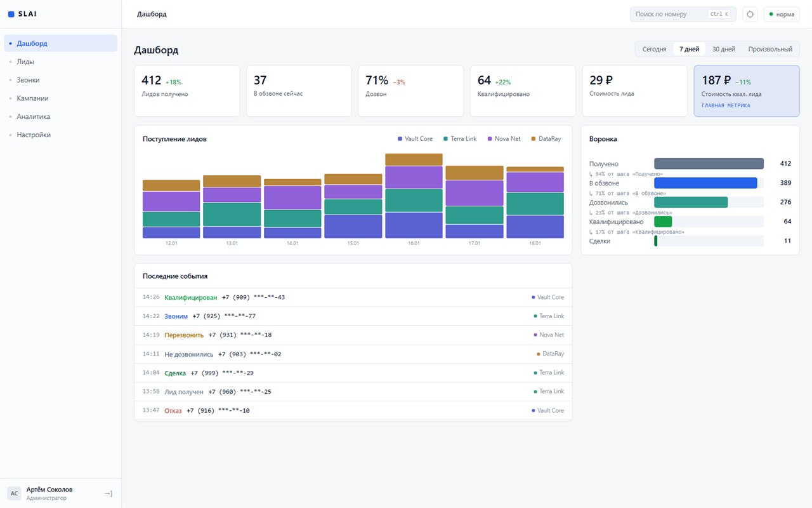Click the Квалифицировано 64 card
Viewport: 812px width, 508px height.
(523, 91)
